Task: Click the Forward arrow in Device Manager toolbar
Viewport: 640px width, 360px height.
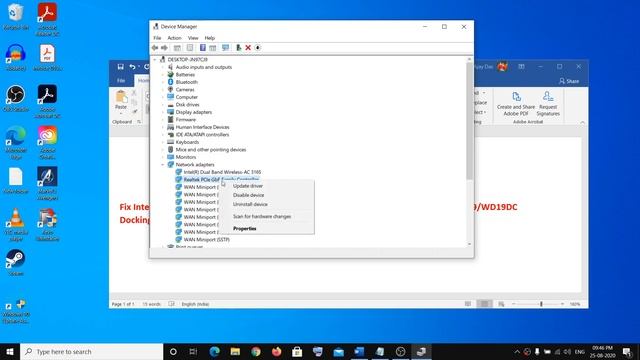Action: point(164,48)
